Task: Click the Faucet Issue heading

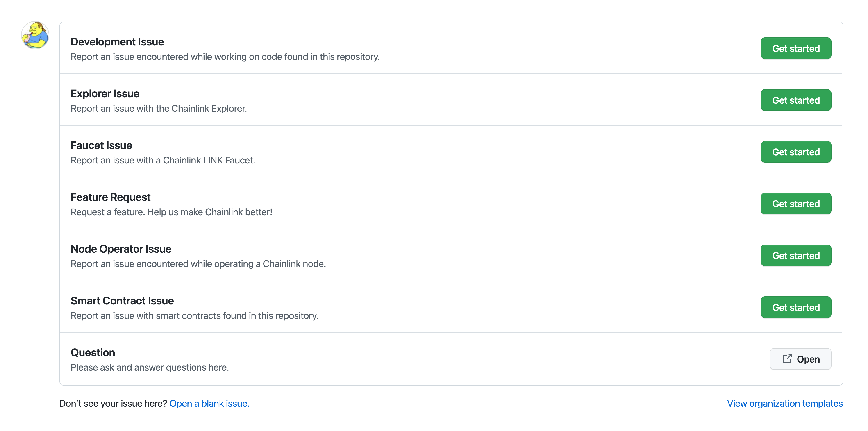Action: [101, 145]
